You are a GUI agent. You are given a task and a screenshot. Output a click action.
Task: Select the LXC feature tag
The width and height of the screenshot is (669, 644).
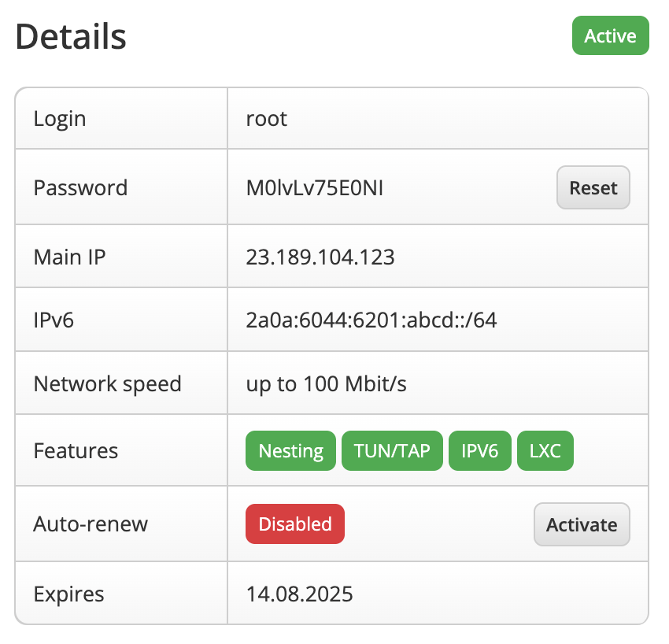[545, 451]
